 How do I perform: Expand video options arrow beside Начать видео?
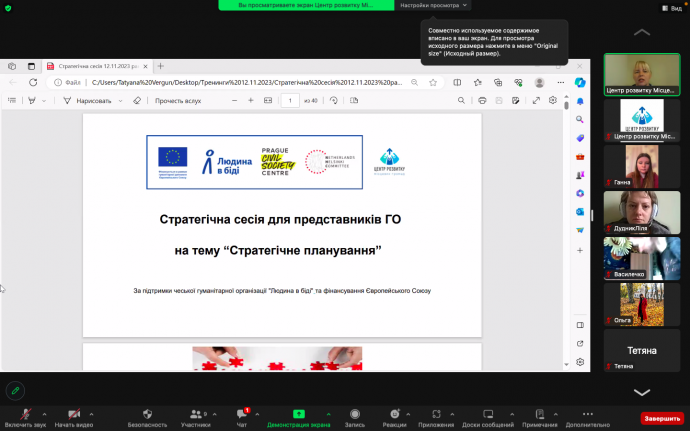click(91, 412)
